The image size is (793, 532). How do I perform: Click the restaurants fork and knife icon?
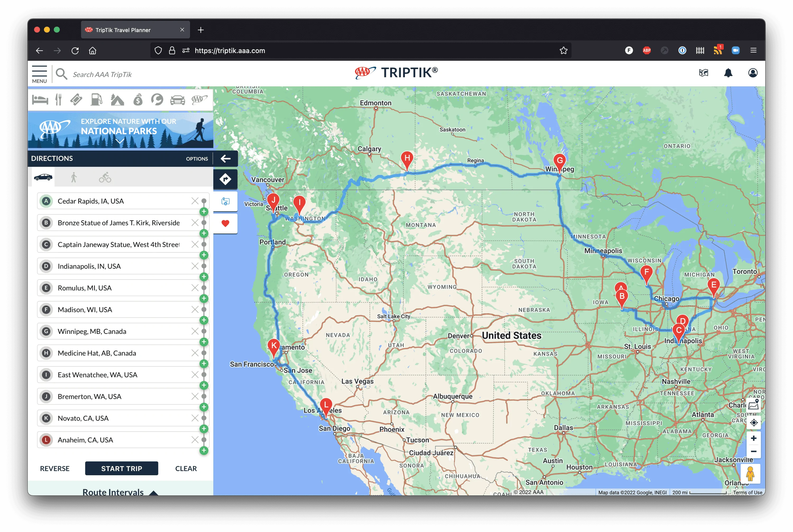58,100
